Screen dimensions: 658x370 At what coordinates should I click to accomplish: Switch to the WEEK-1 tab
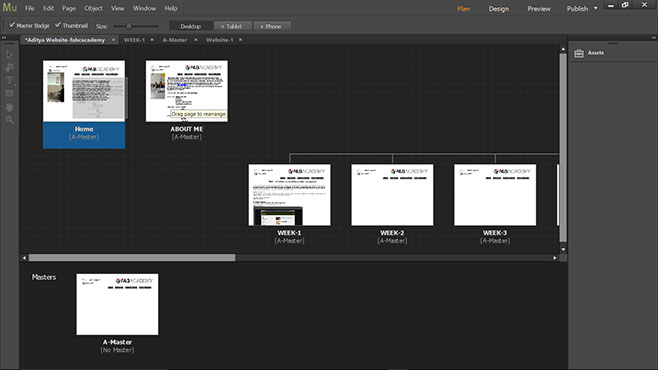(x=134, y=40)
